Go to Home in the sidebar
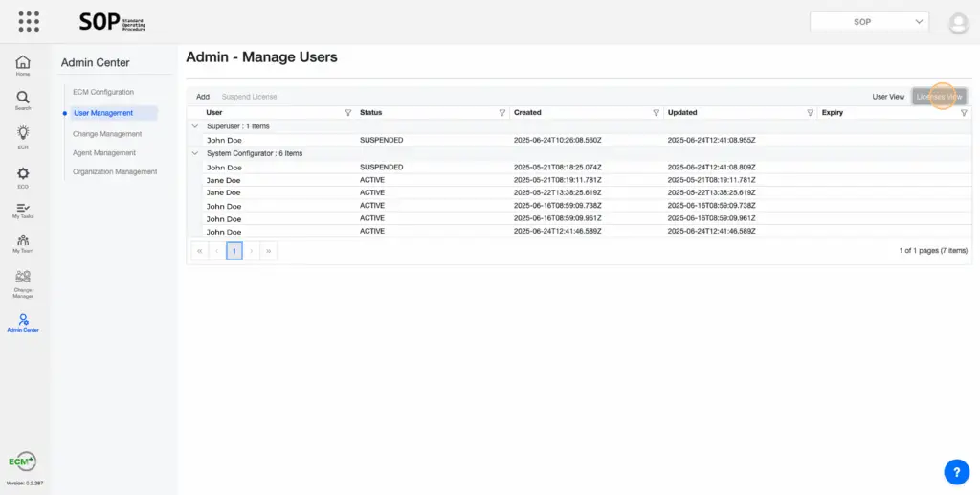Image resolution: width=980 pixels, height=495 pixels. (x=23, y=65)
